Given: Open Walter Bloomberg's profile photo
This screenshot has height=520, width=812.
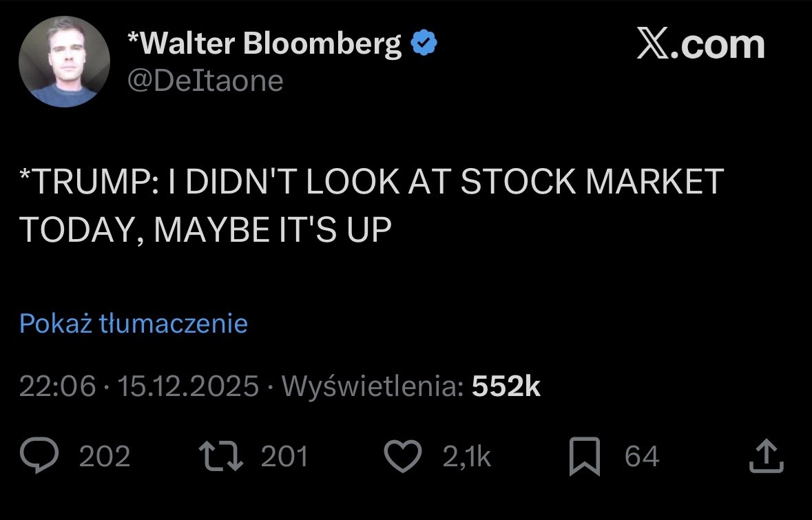Looking at the screenshot, I should pyautogui.click(x=64, y=62).
